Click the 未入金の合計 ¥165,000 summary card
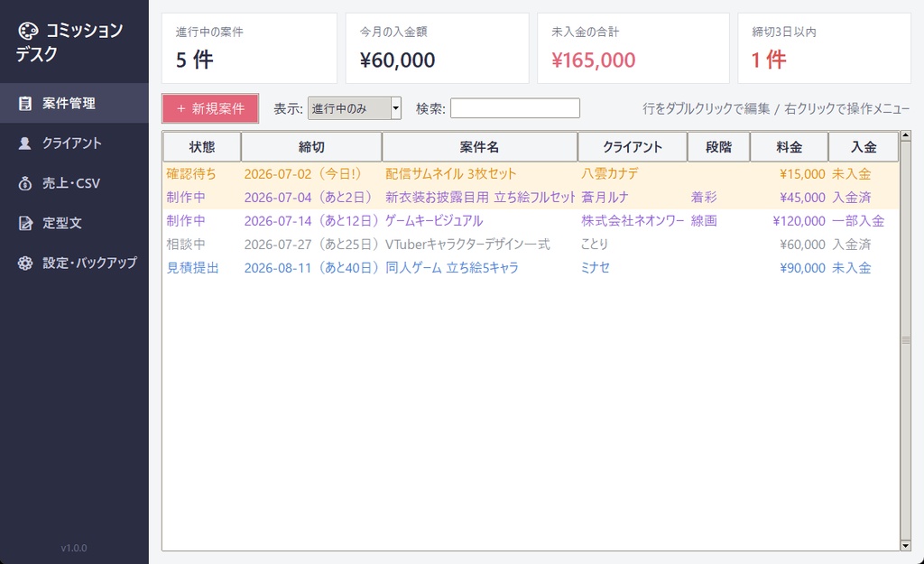This screenshot has width=924, height=564. click(x=633, y=49)
